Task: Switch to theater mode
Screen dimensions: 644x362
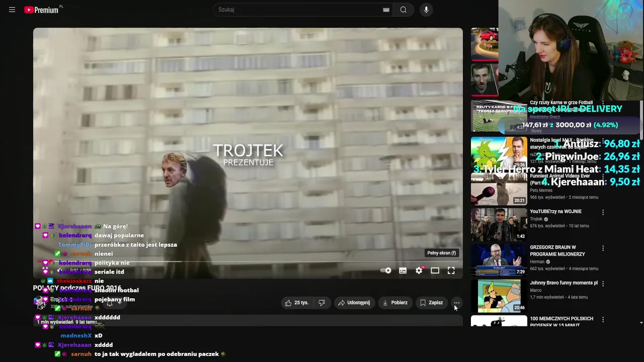Action: coord(435,270)
